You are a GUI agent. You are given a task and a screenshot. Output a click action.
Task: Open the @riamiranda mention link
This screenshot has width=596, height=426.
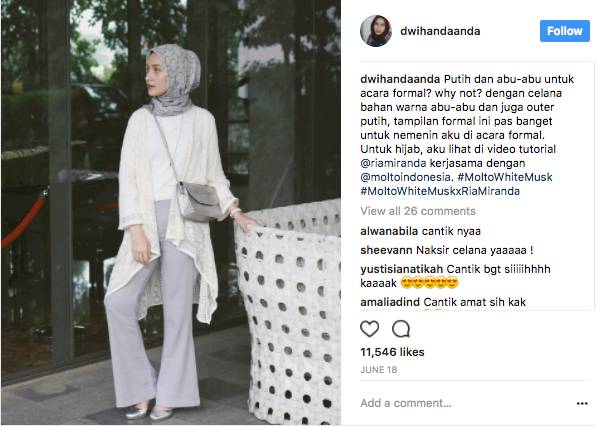tap(393, 163)
